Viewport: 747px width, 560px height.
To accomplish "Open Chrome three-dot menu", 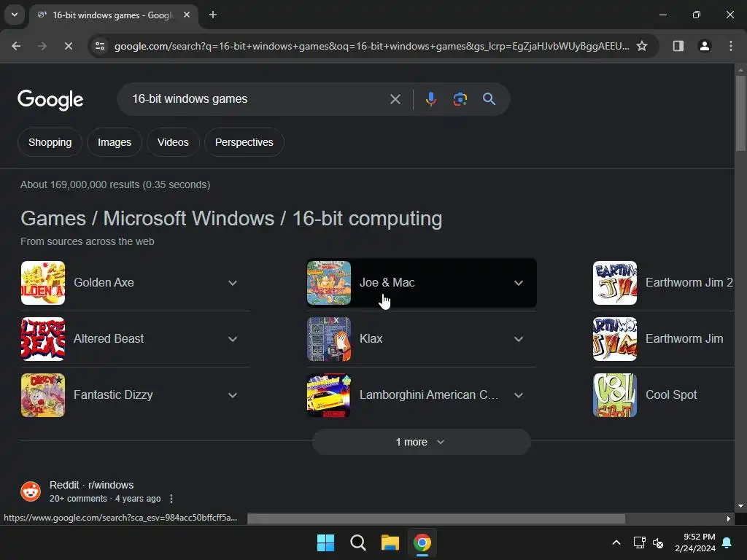I will coord(731,46).
